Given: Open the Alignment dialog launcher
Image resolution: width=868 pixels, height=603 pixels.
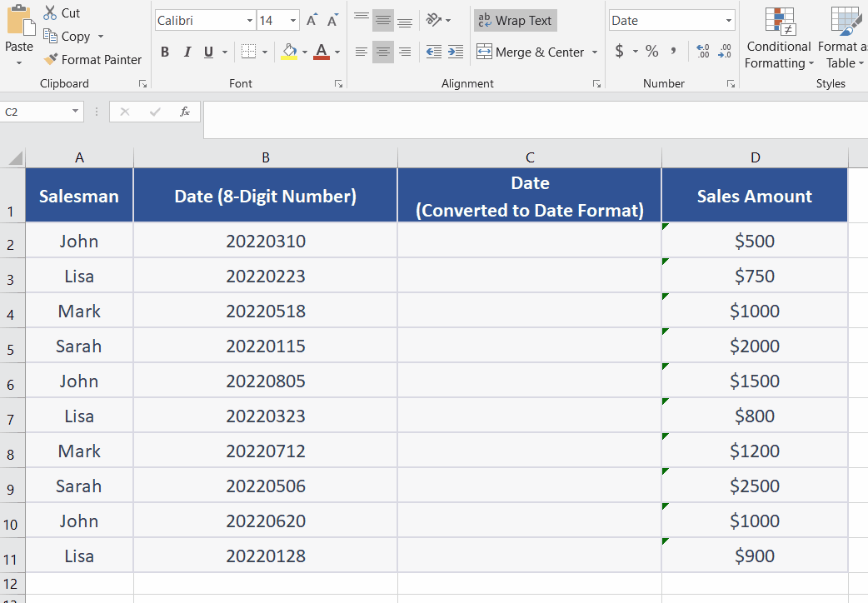Looking at the screenshot, I should (x=596, y=84).
